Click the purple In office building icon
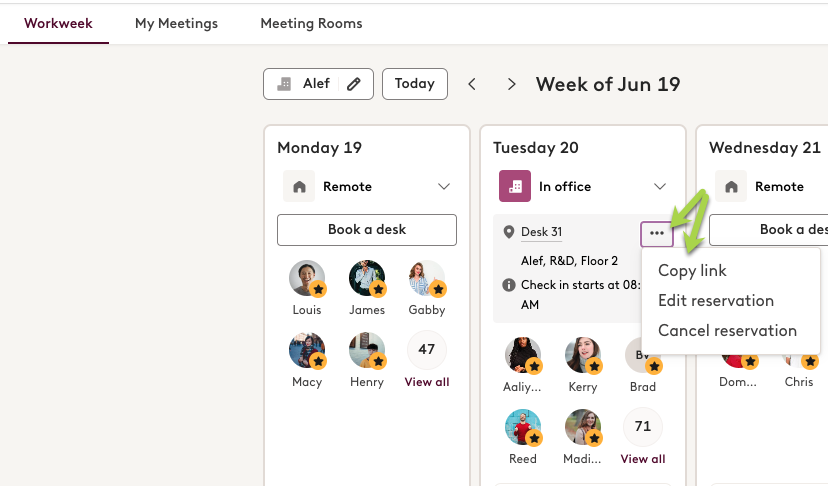The height and width of the screenshot is (486, 828). tap(515, 186)
